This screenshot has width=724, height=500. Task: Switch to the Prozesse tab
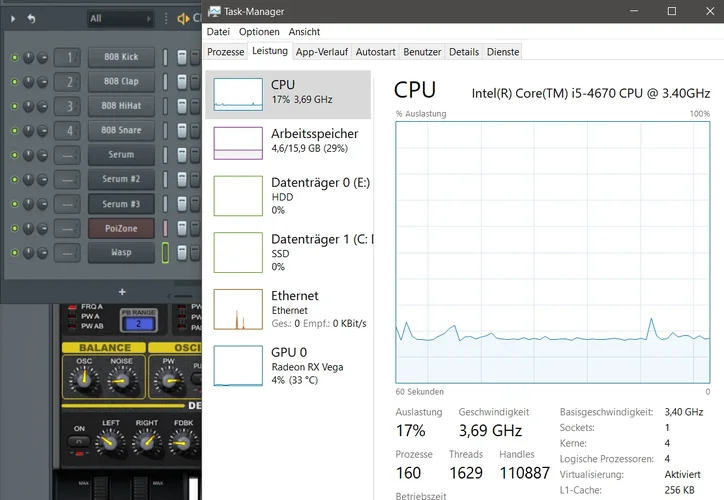click(x=225, y=52)
